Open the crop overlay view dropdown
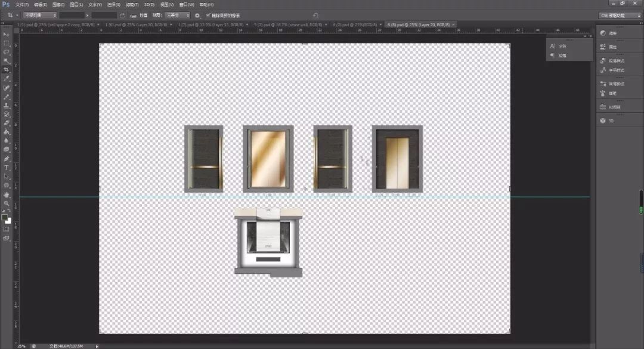Viewport: 644px width, 349px height. [x=178, y=15]
